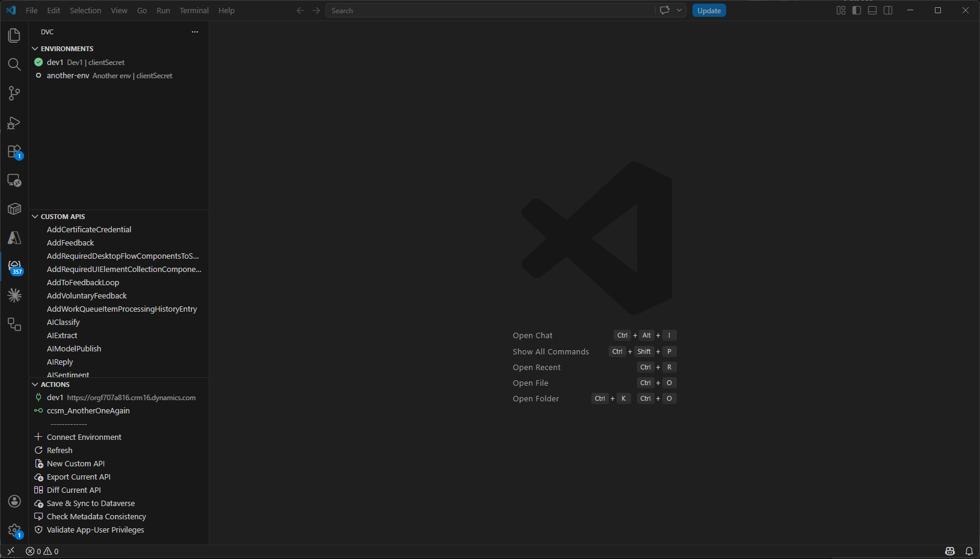Open the Run and Debug view
980x559 pixels.
pyautogui.click(x=14, y=123)
